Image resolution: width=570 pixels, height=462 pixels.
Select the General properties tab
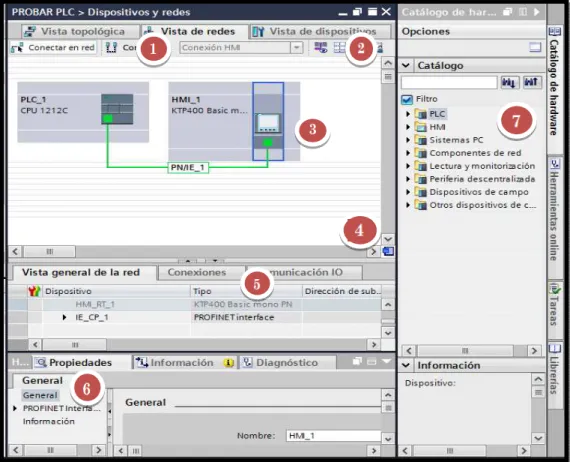pyautogui.click(x=43, y=381)
